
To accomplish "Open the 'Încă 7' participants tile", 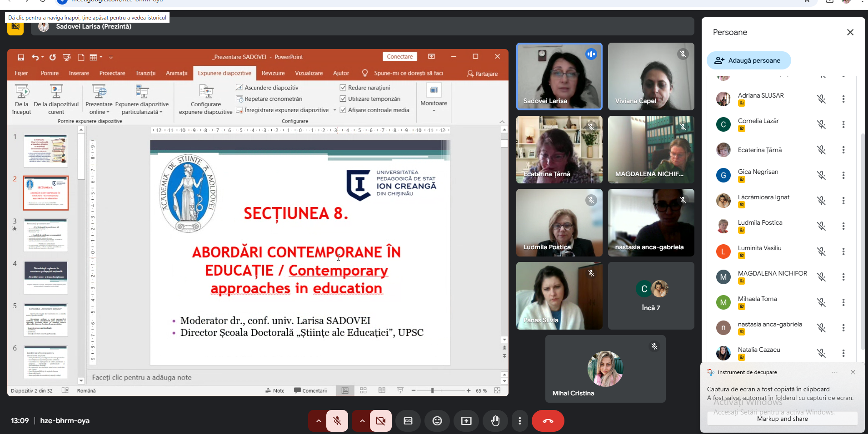I will pos(651,296).
